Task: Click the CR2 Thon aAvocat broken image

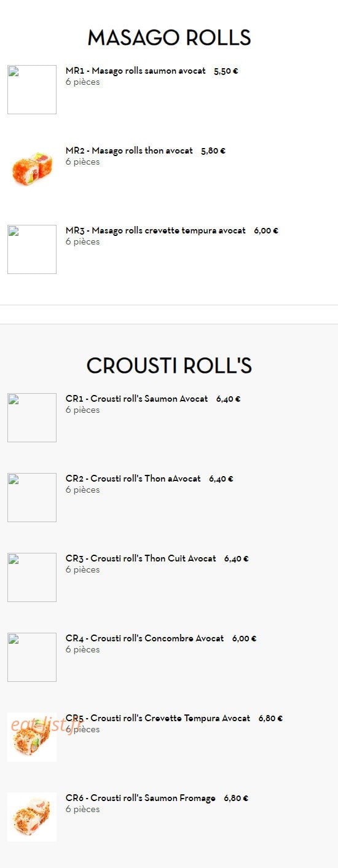Action: click(x=32, y=498)
